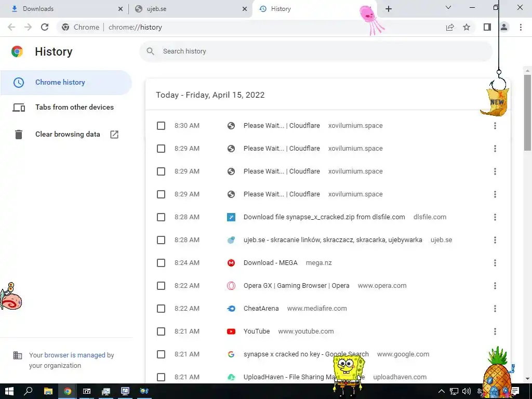Check the YouTube history entry checkbox
The height and width of the screenshot is (399, 532).
[161, 331]
